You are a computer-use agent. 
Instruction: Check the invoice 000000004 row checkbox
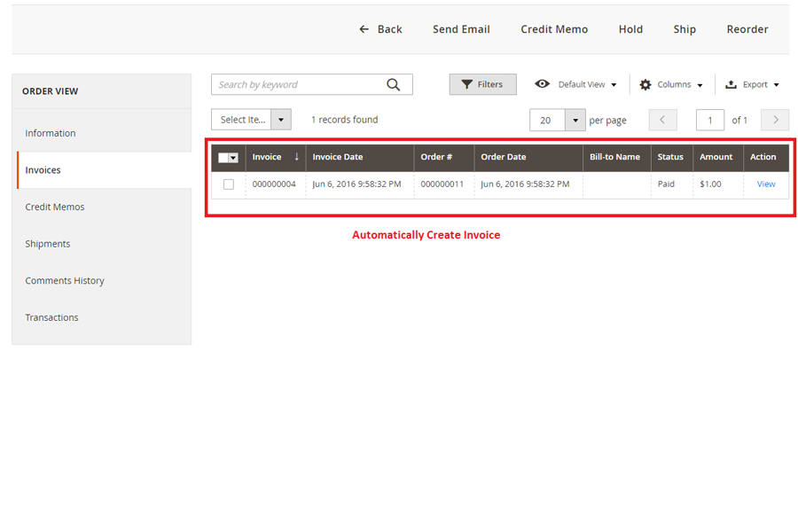(229, 184)
